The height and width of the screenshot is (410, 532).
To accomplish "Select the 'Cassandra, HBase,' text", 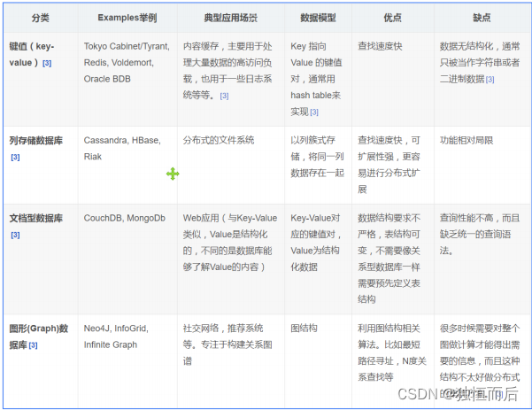I will (x=122, y=141).
